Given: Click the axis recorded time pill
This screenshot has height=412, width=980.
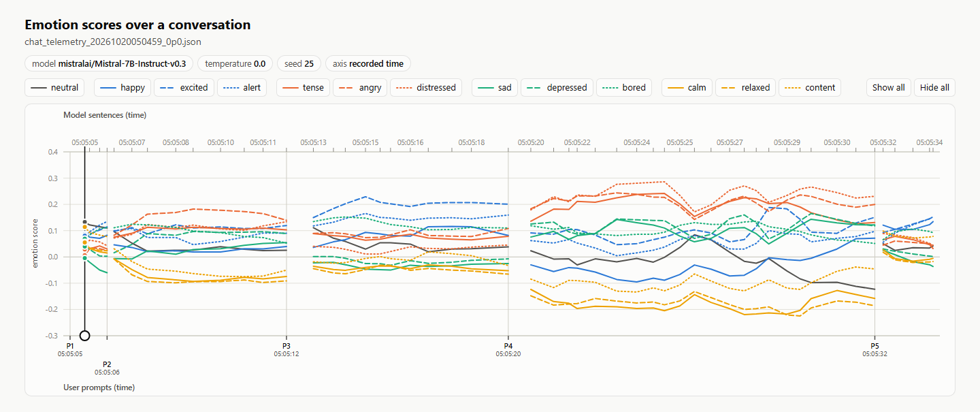Looking at the screenshot, I should tap(368, 64).
